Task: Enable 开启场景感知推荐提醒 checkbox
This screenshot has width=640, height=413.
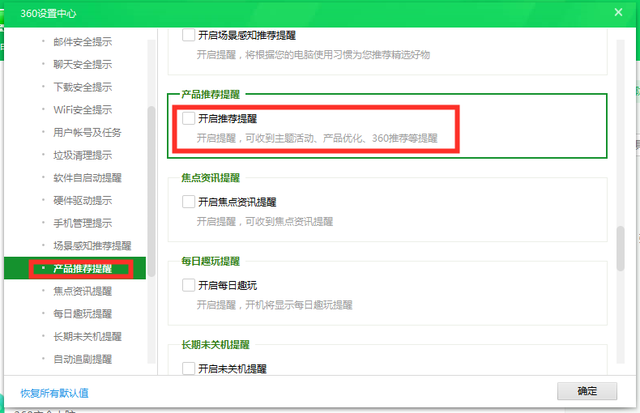Action: (x=188, y=35)
